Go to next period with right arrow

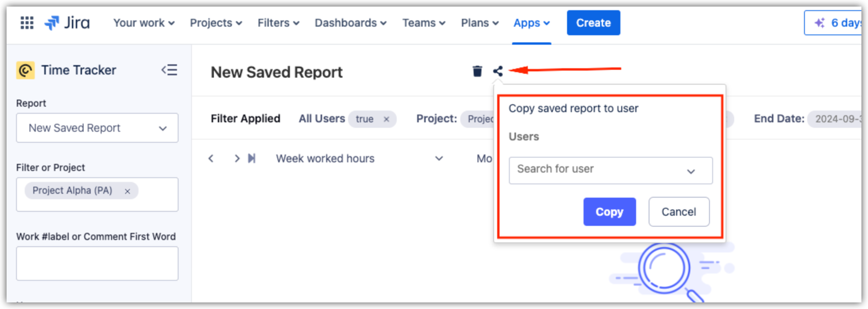tap(237, 158)
